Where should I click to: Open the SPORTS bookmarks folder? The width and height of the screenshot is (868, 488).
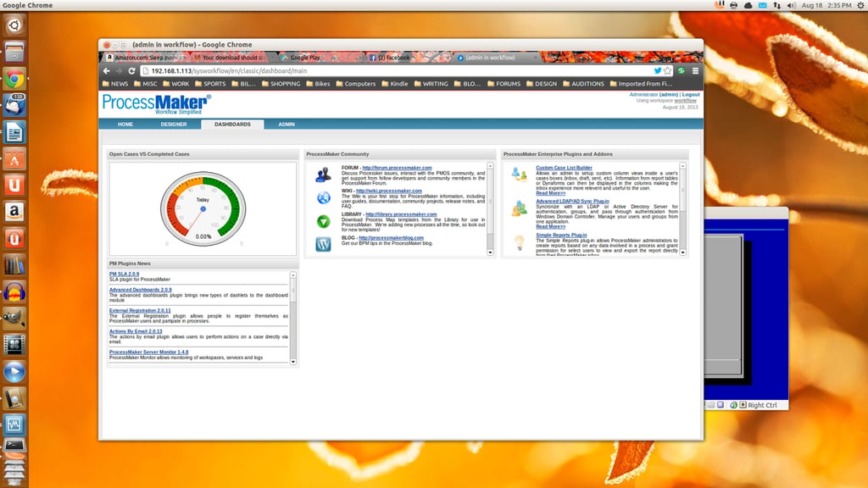point(210,84)
